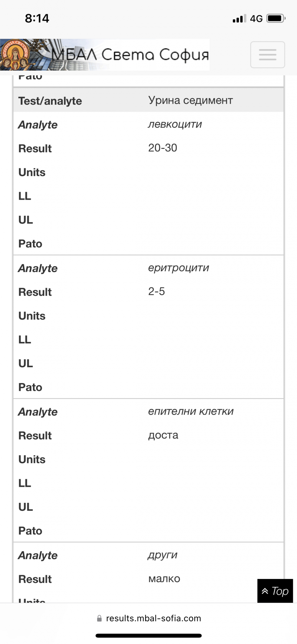Tap the battery status icon
This screenshot has width=297, height=644.
tap(276, 19)
